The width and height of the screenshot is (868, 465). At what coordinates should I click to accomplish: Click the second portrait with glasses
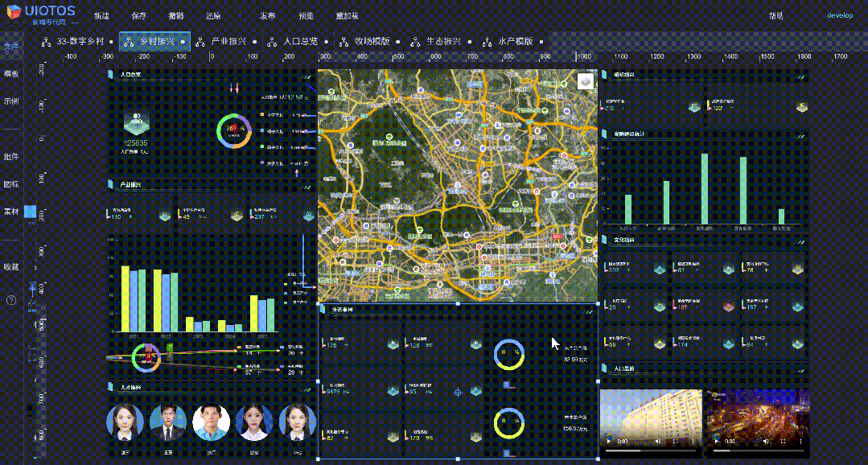click(168, 422)
